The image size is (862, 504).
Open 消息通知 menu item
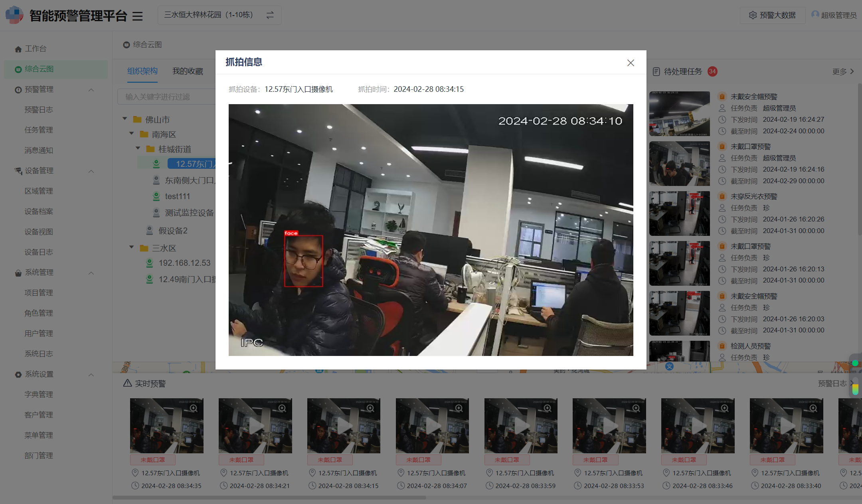click(x=39, y=150)
